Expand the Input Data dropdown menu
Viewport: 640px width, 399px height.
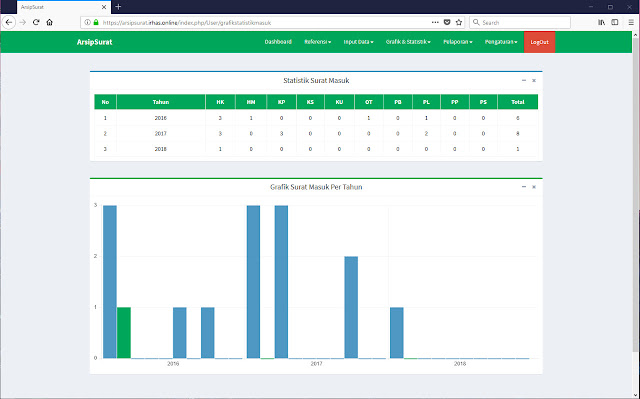pos(358,42)
